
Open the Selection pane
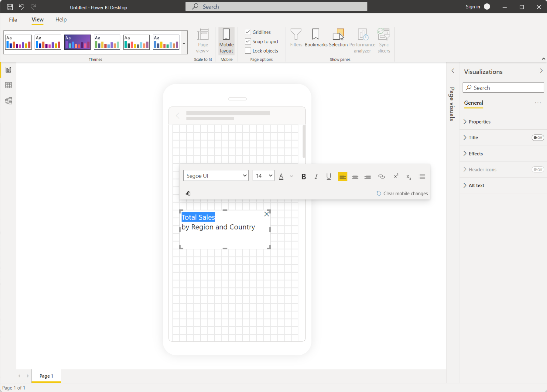(x=338, y=38)
